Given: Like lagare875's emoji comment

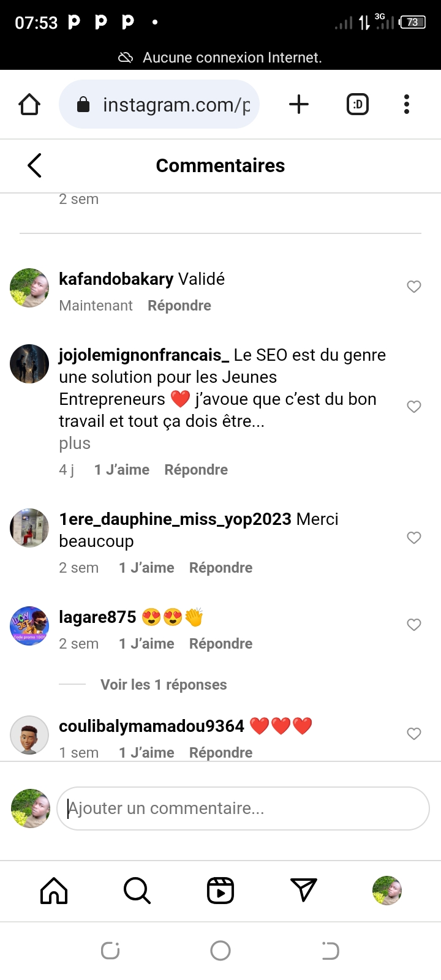Looking at the screenshot, I should 414,625.
